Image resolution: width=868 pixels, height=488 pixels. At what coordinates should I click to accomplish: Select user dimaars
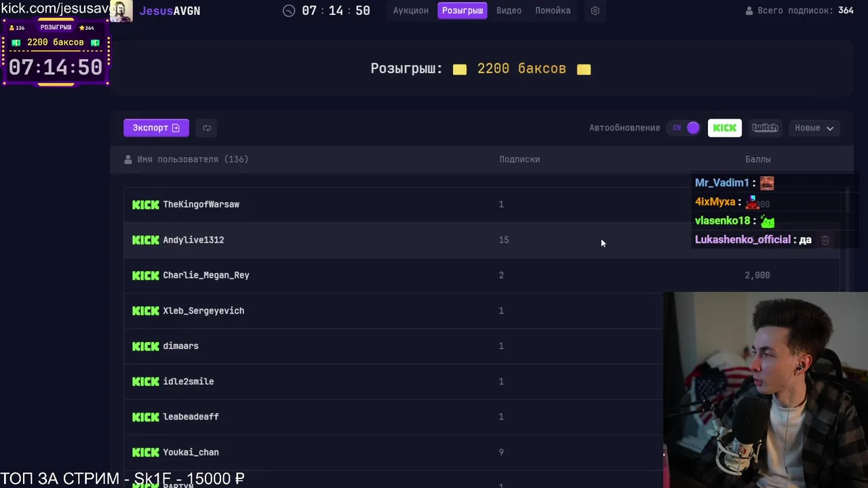pos(180,346)
